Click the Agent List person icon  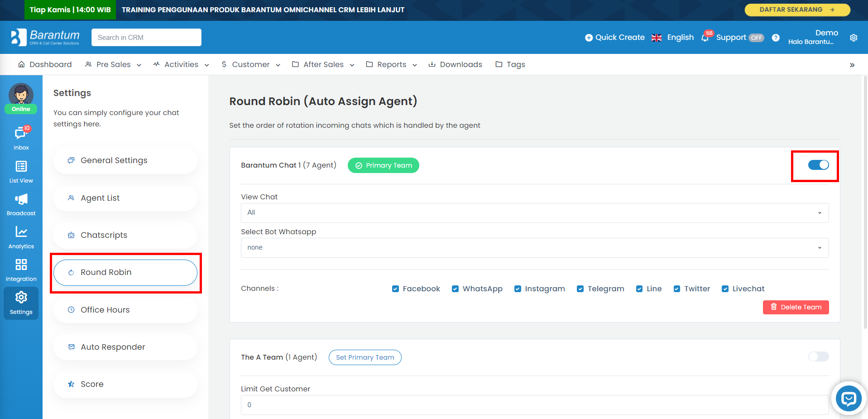pyautogui.click(x=71, y=198)
